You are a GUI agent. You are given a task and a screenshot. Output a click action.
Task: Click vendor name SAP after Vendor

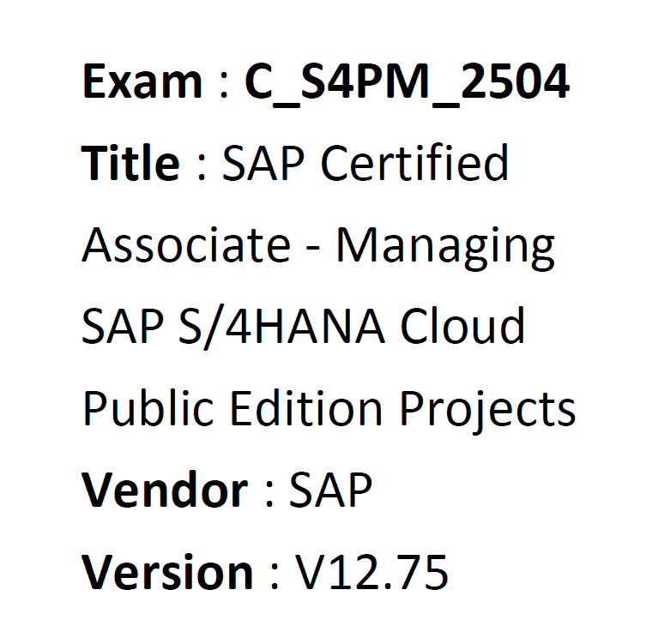(x=330, y=490)
